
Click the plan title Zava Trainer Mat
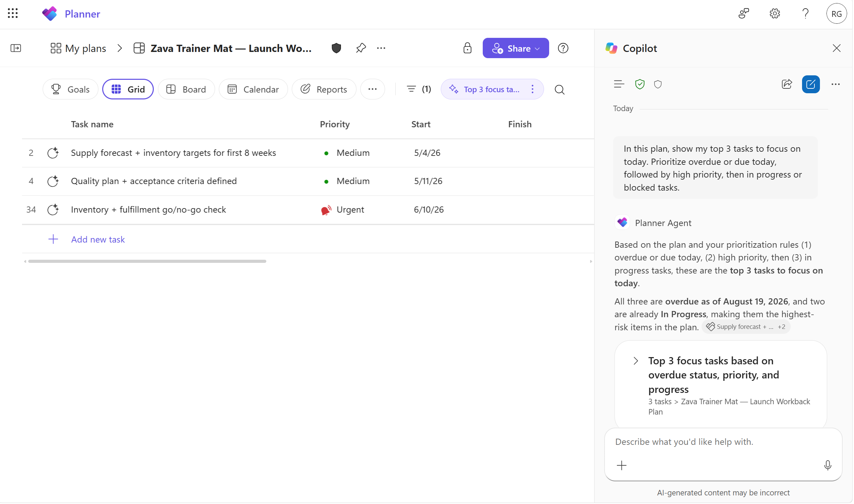click(231, 48)
